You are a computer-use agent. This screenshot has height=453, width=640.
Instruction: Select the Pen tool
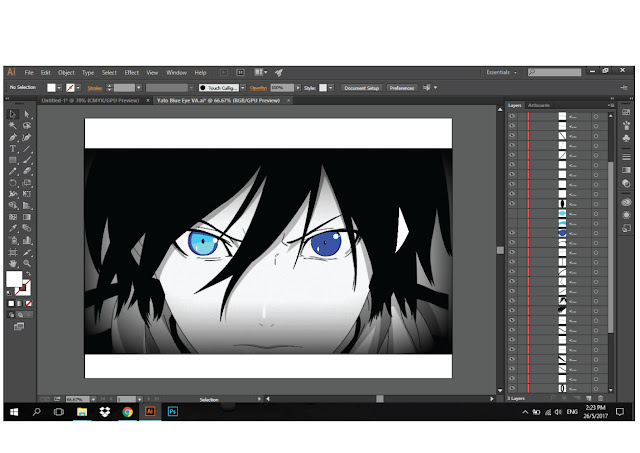tap(13, 138)
